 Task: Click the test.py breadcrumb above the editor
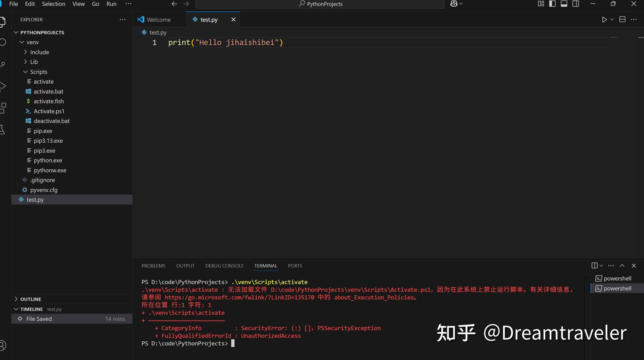pos(158,32)
